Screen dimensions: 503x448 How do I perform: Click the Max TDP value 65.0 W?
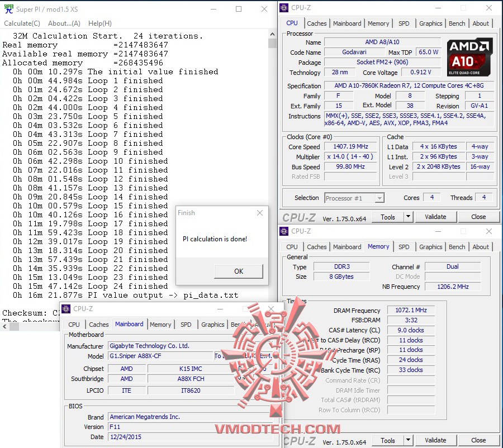click(x=428, y=53)
